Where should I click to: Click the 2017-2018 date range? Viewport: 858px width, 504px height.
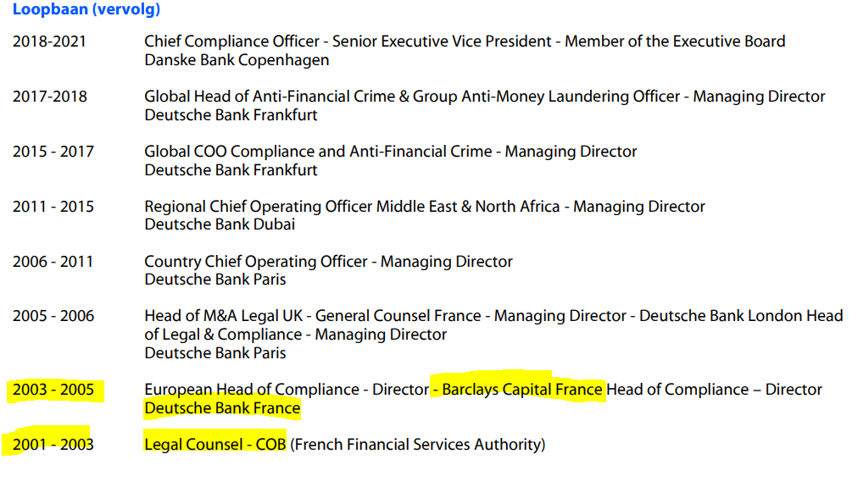tap(49, 97)
